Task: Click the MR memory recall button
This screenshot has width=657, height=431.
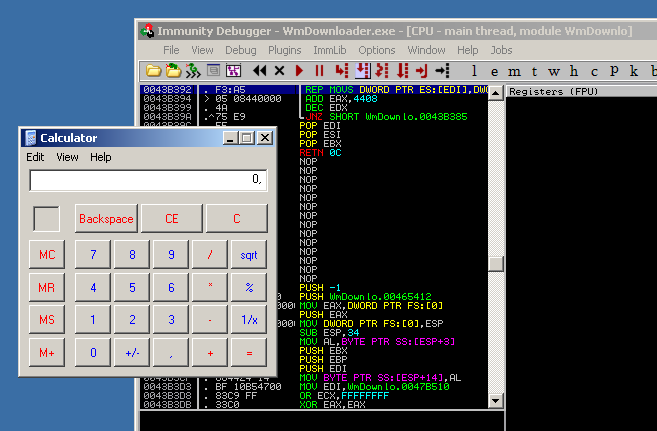Action: coord(47,287)
